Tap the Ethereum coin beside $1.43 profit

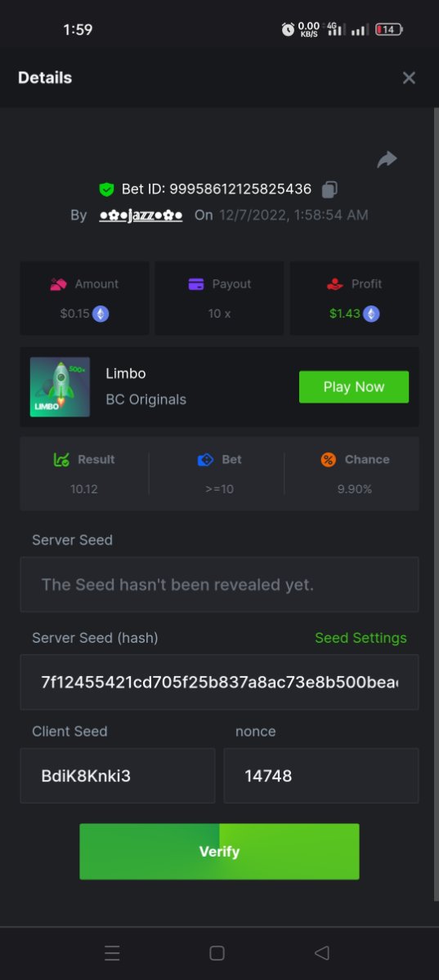tap(371, 314)
